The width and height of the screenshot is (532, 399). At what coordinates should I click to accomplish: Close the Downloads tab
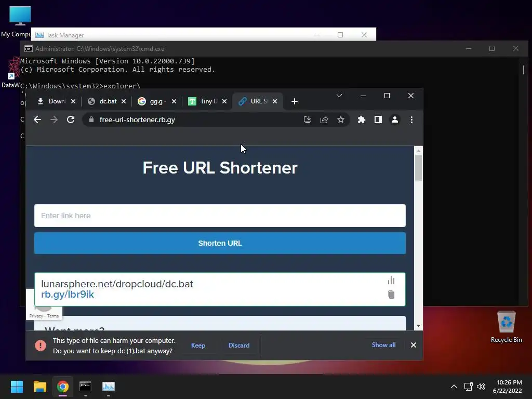coord(73,101)
